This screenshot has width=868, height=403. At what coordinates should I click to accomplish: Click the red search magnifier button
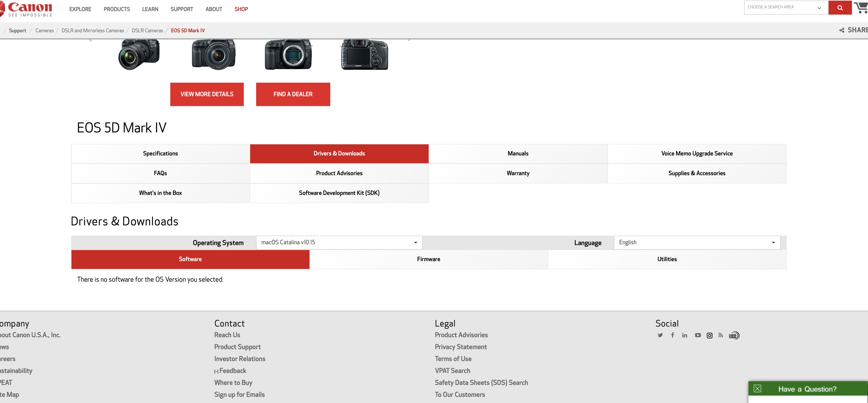tap(840, 8)
